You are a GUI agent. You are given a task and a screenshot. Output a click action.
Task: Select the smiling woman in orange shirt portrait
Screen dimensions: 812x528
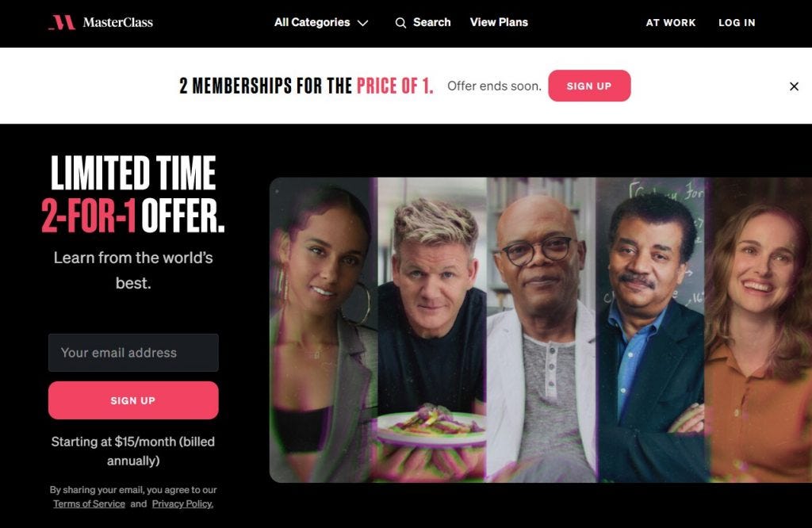click(759, 331)
